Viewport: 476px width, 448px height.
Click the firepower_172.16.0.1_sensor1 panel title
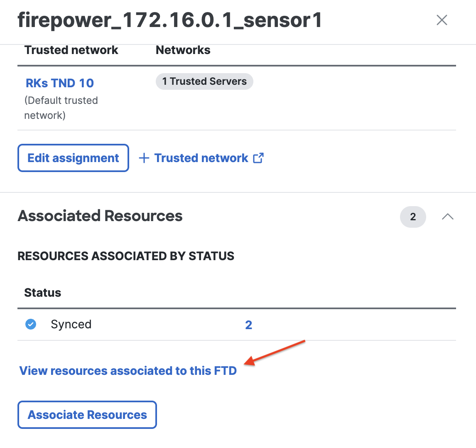[169, 20]
